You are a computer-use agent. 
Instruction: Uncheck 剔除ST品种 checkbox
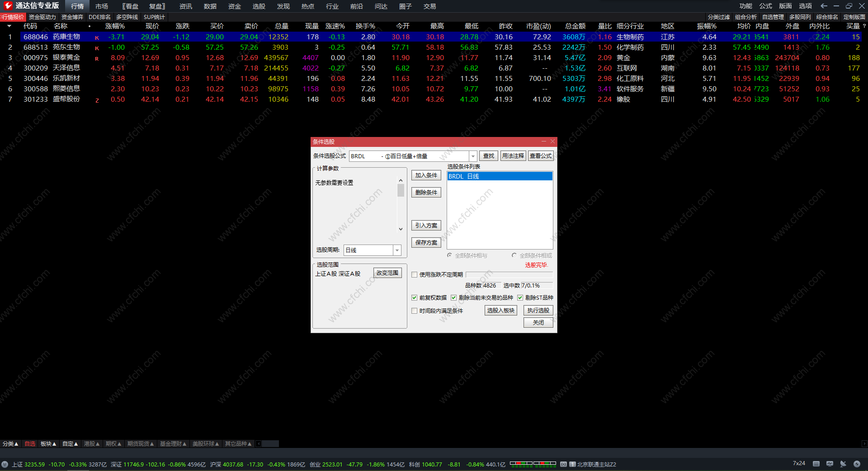tap(520, 297)
